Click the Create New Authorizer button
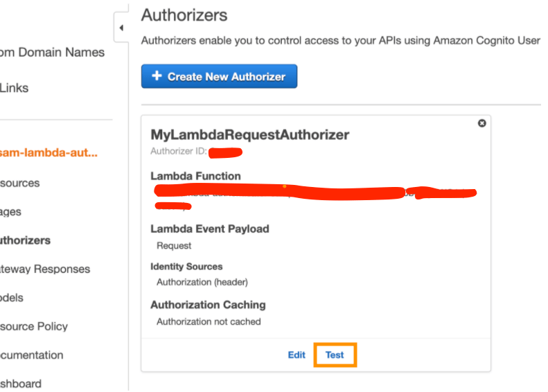Image resolution: width=548 pixels, height=392 pixels. click(x=219, y=76)
